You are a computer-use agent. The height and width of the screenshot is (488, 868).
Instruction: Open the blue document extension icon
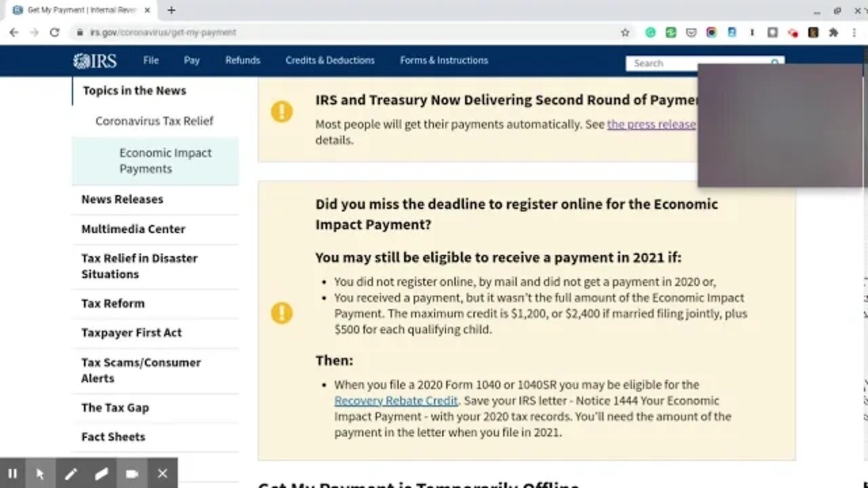click(732, 32)
